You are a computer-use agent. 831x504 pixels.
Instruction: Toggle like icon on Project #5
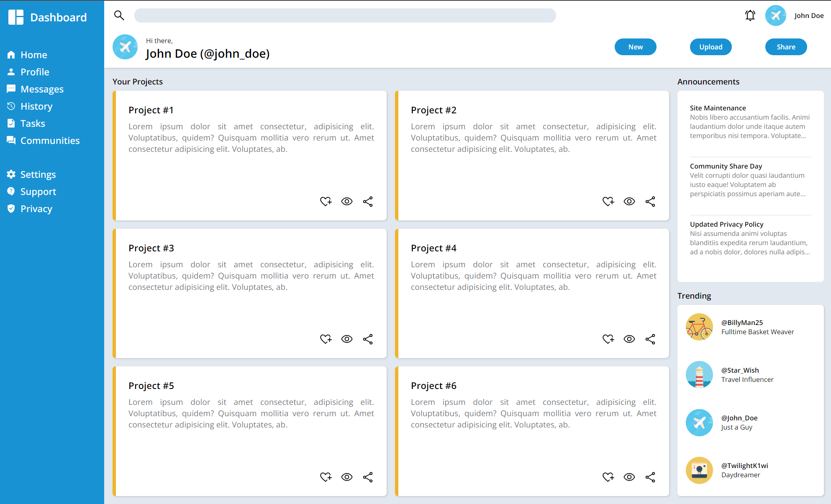click(x=326, y=476)
